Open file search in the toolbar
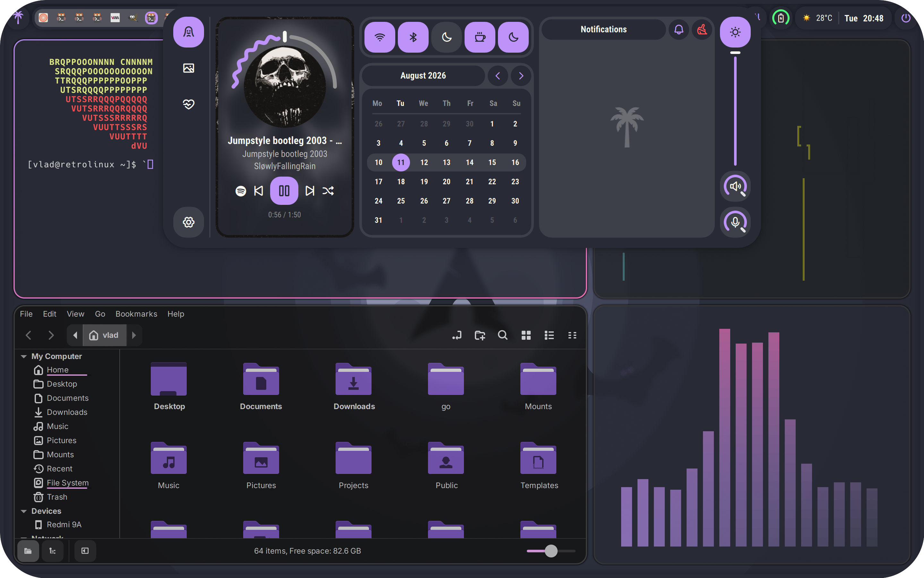Image resolution: width=924 pixels, height=578 pixels. 503,335
